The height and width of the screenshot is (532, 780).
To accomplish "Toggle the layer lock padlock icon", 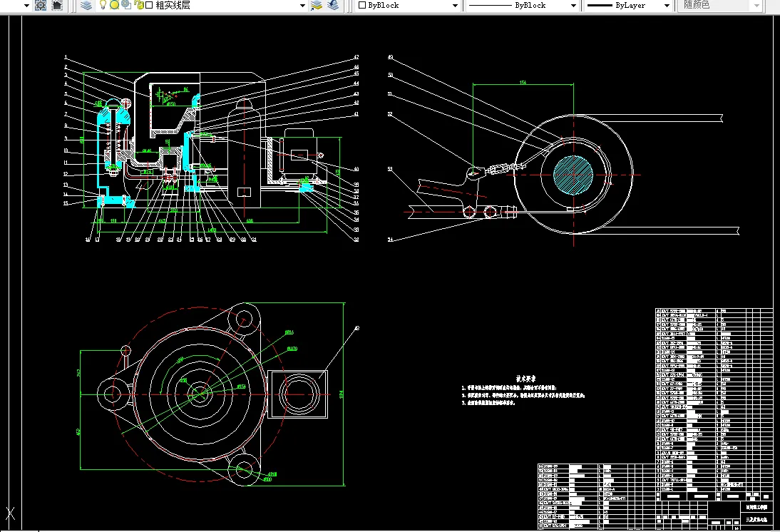I will (139, 5).
